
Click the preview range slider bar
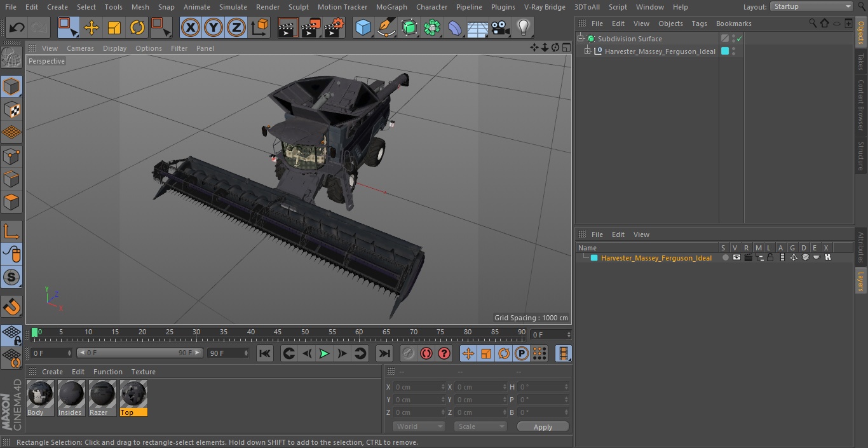(140, 353)
